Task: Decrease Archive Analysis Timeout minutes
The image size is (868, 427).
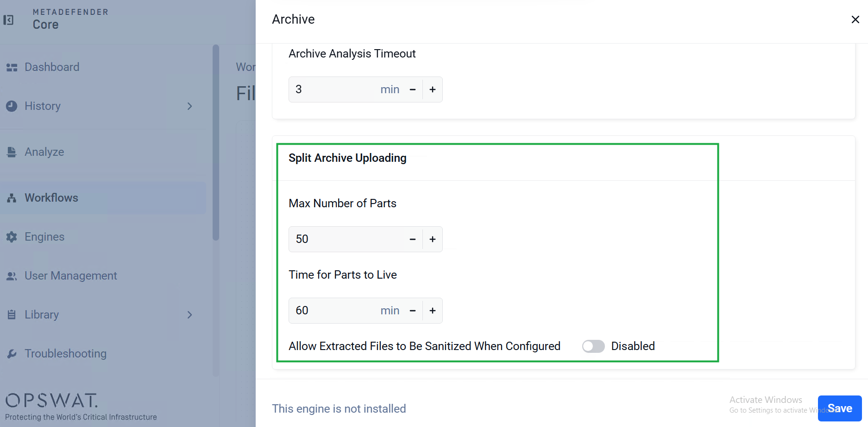Action: [x=413, y=89]
